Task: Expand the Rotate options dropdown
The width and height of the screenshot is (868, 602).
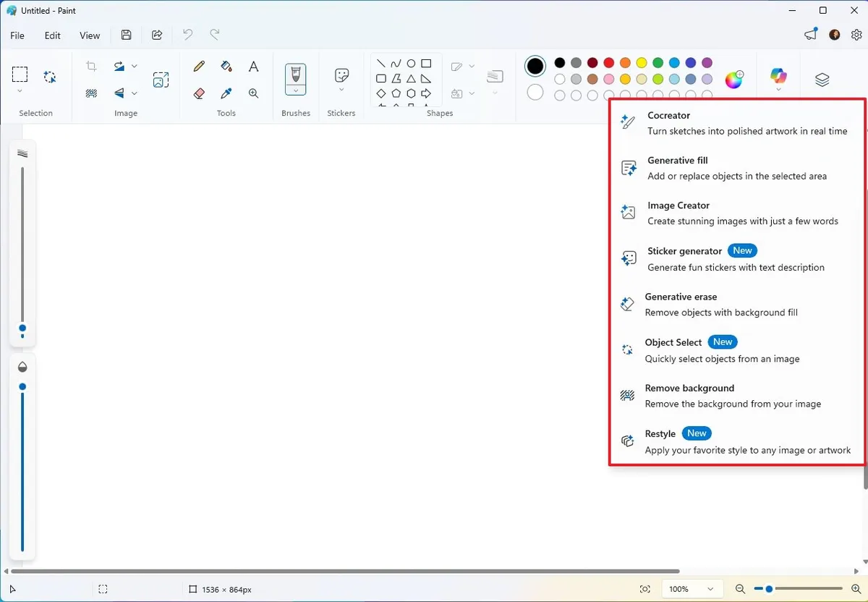Action: [135, 66]
